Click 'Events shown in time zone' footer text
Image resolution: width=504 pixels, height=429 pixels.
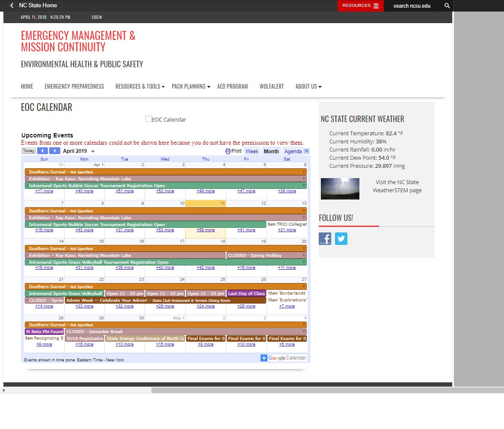pos(74,360)
